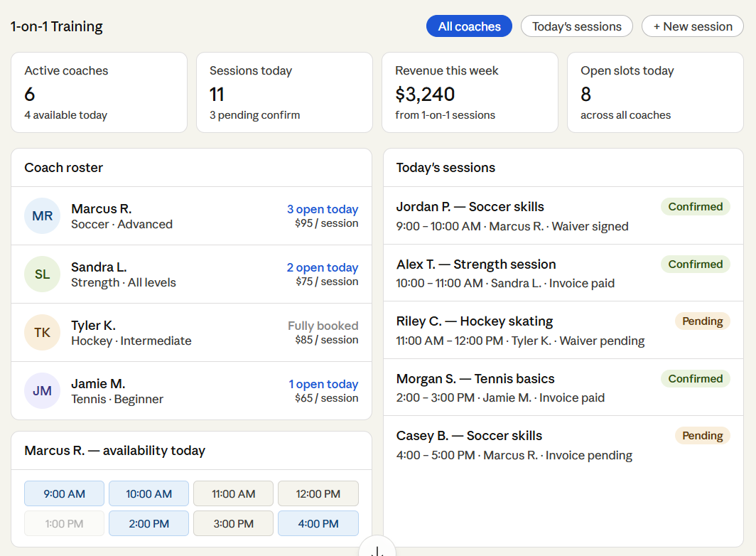
Task: Switch to the All coaches tab
Action: pos(469,26)
